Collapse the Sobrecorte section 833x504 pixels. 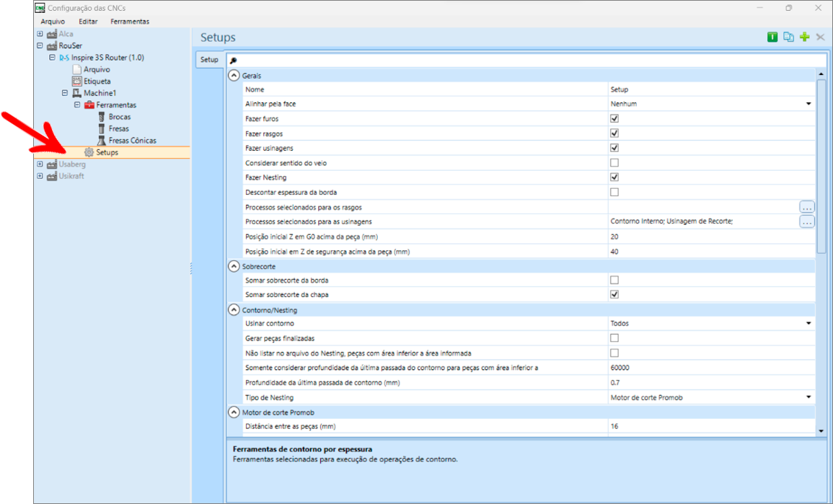(x=233, y=266)
